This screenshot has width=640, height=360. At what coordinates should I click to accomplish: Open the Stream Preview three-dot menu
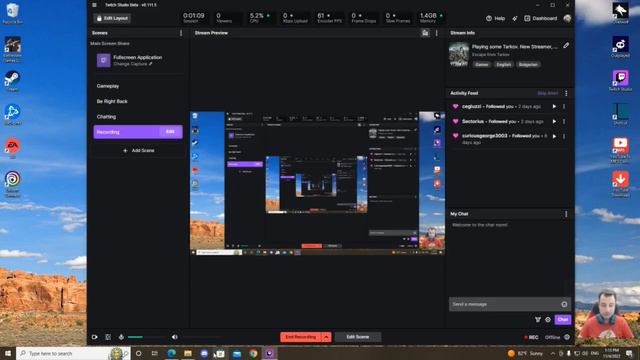point(437,33)
